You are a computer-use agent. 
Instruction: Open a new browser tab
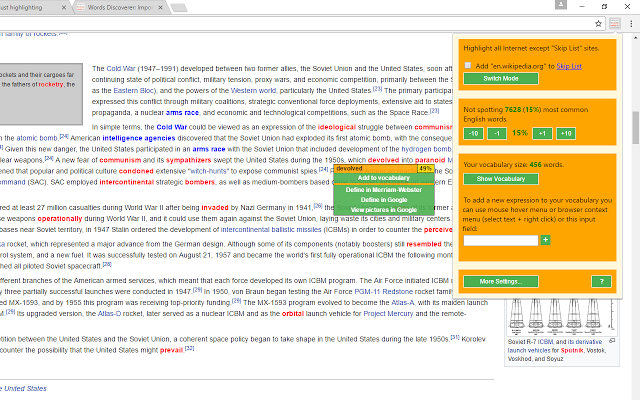[179, 8]
